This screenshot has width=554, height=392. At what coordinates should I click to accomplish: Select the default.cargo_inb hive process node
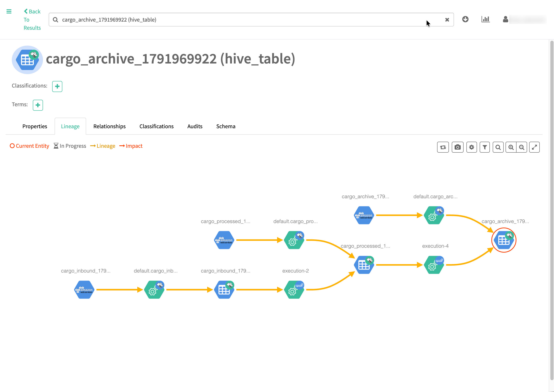click(154, 290)
